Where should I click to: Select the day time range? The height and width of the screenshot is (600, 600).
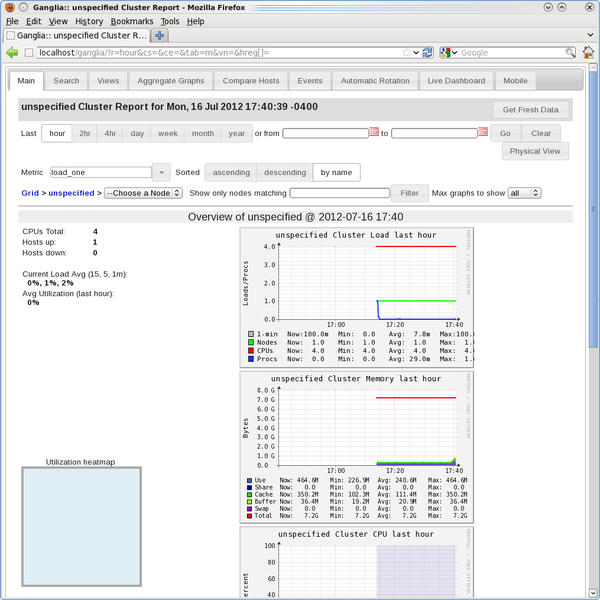point(137,133)
